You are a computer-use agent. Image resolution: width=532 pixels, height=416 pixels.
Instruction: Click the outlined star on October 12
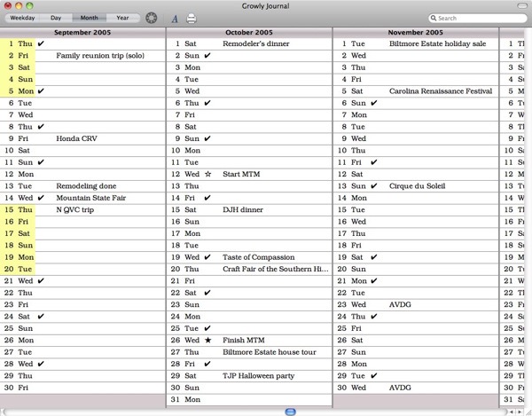point(207,175)
